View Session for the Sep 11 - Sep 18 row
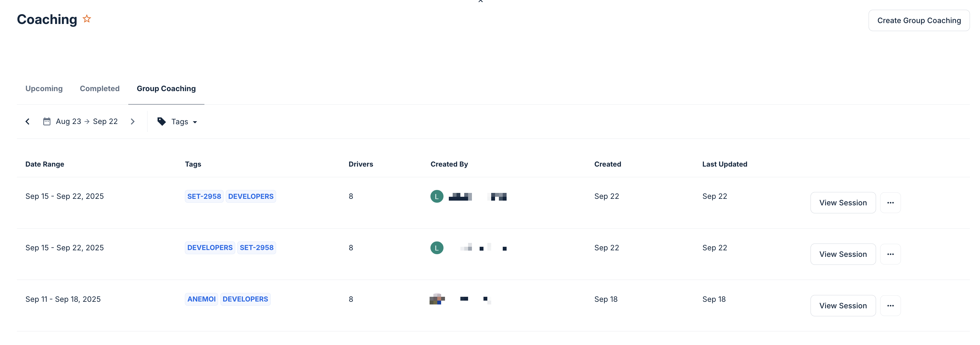Viewport: 980px width, 345px height. [843, 305]
